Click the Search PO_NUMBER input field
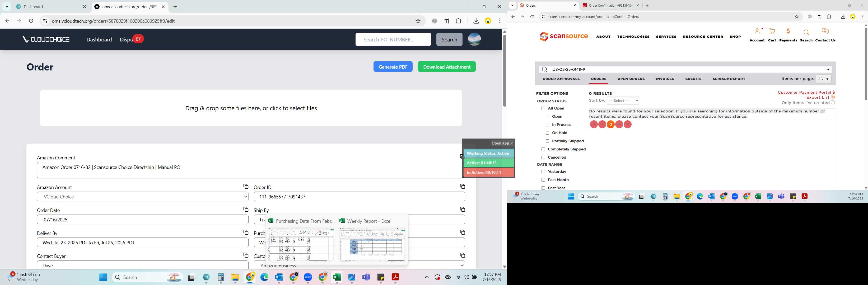The image size is (868, 285). pyautogui.click(x=393, y=39)
